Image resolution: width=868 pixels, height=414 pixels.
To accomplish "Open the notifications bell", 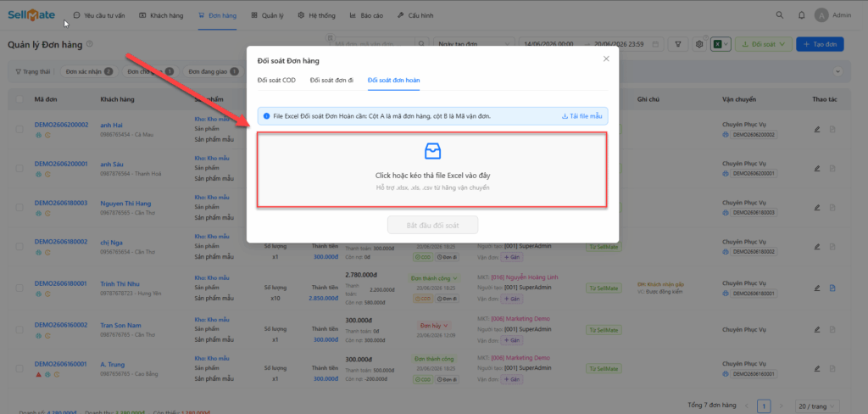I will [x=802, y=15].
